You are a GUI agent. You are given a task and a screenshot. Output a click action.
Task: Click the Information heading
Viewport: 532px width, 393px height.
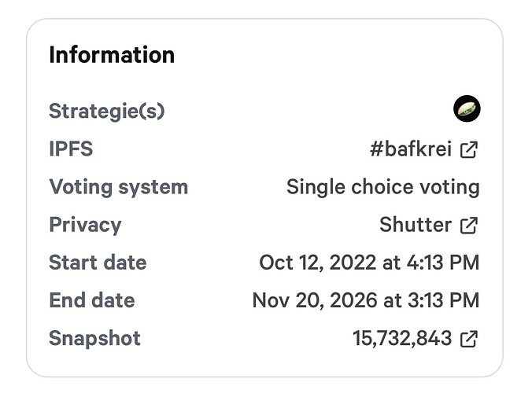112,55
